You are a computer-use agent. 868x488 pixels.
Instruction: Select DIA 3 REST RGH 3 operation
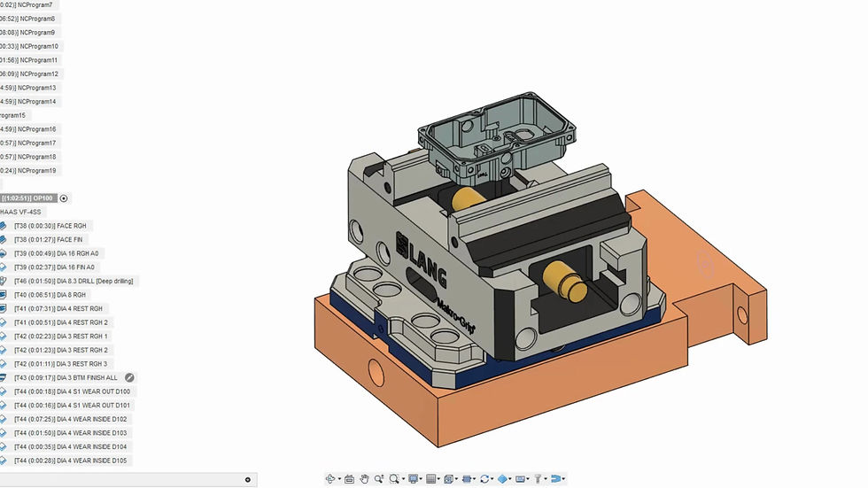pos(61,364)
